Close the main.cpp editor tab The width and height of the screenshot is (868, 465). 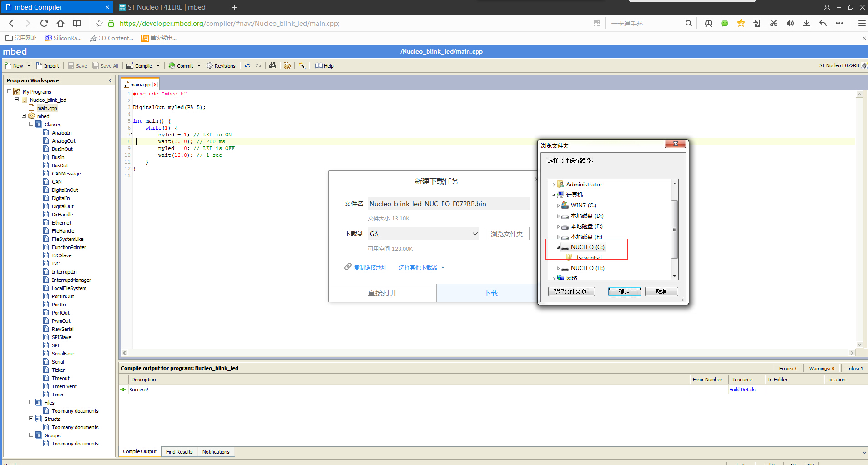[x=155, y=85]
